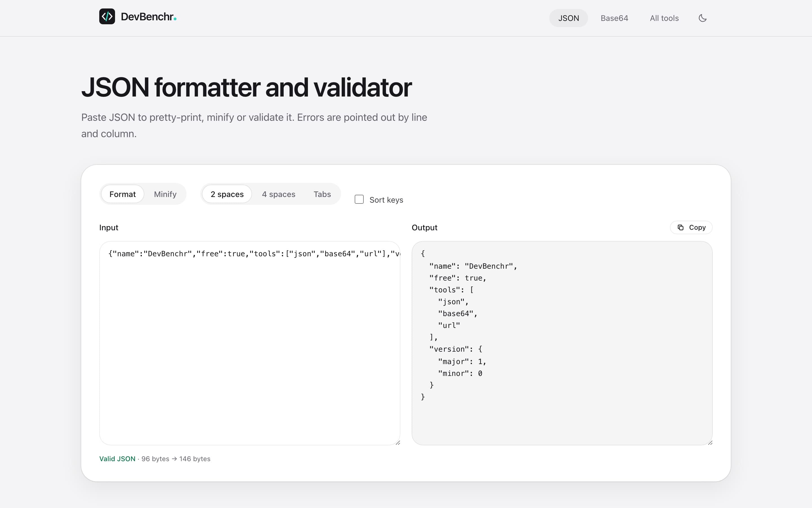Click the "version": { output line
Viewport: 812px width, 508px height.
pyautogui.click(x=456, y=349)
